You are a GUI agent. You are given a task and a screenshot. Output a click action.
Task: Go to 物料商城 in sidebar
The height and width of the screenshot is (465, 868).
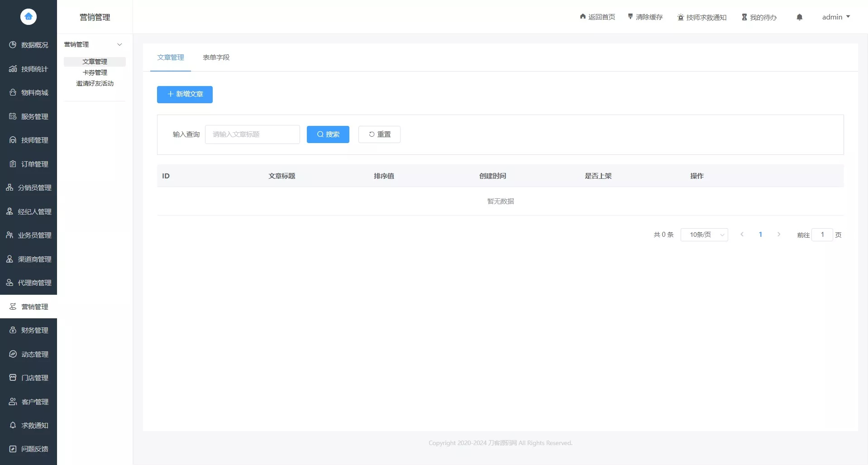(x=29, y=92)
